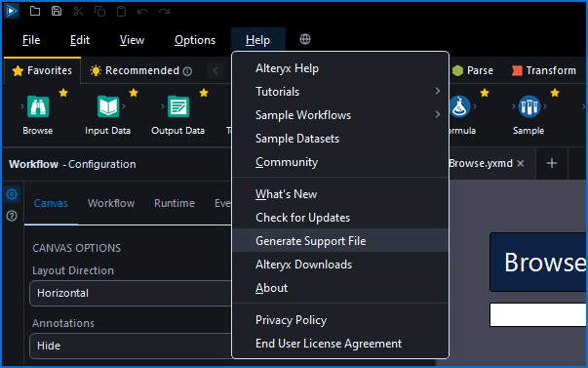Viewport: 588px width, 368px height.
Task: Open Privacy Policy menu entry
Action: (x=340, y=320)
